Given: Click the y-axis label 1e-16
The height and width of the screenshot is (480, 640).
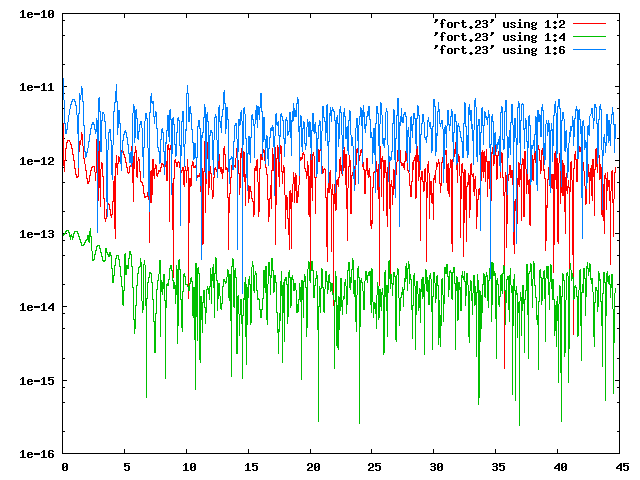Looking at the screenshot, I should click(x=37, y=454).
